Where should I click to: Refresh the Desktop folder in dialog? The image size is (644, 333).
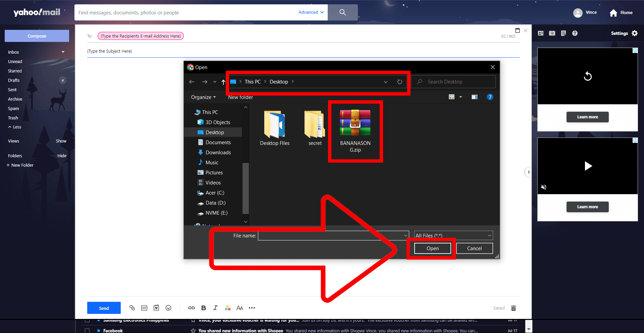point(399,82)
